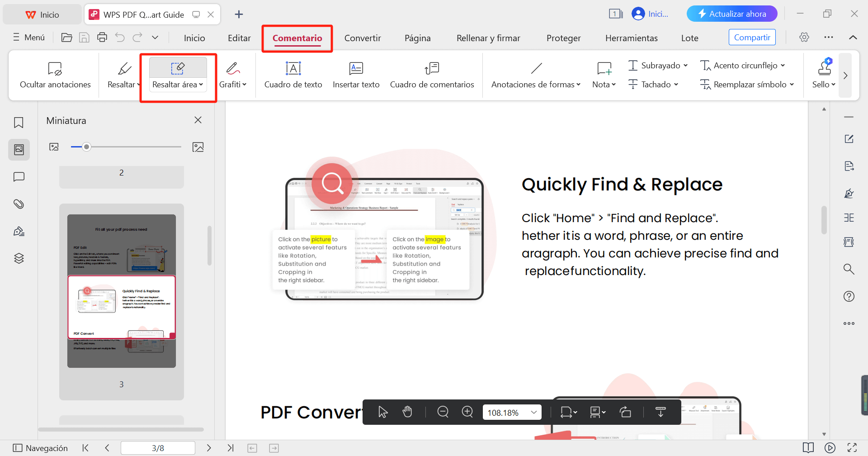
Task: Collapse the ribbon with the up chevron
Action: pyautogui.click(x=853, y=38)
